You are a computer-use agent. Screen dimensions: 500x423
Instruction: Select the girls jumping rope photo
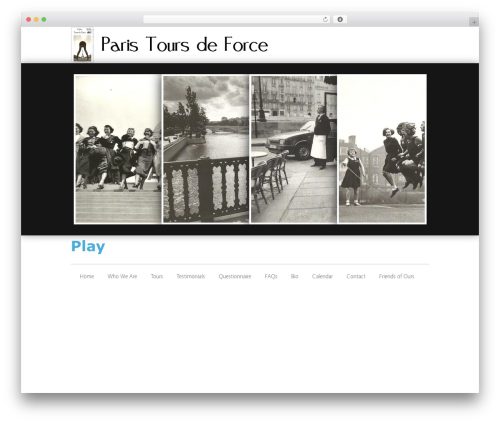[x=382, y=149]
